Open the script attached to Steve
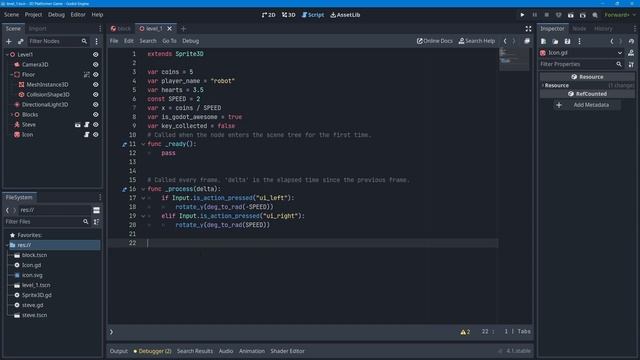Screen dimensions: 640x360 click(x=87, y=124)
